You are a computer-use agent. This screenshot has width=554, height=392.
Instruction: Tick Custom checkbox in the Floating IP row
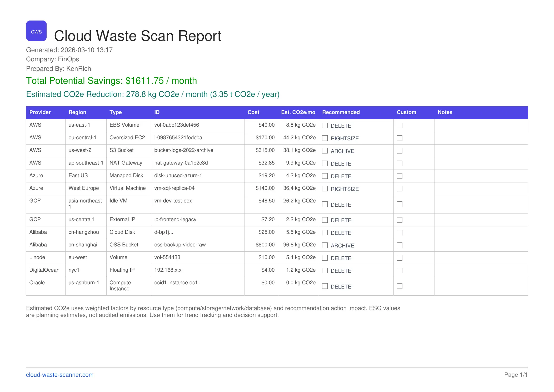pos(400,270)
